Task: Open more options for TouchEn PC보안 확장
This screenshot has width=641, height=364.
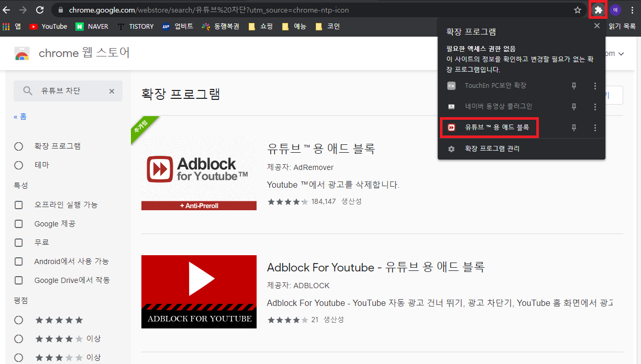Action: tap(595, 86)
